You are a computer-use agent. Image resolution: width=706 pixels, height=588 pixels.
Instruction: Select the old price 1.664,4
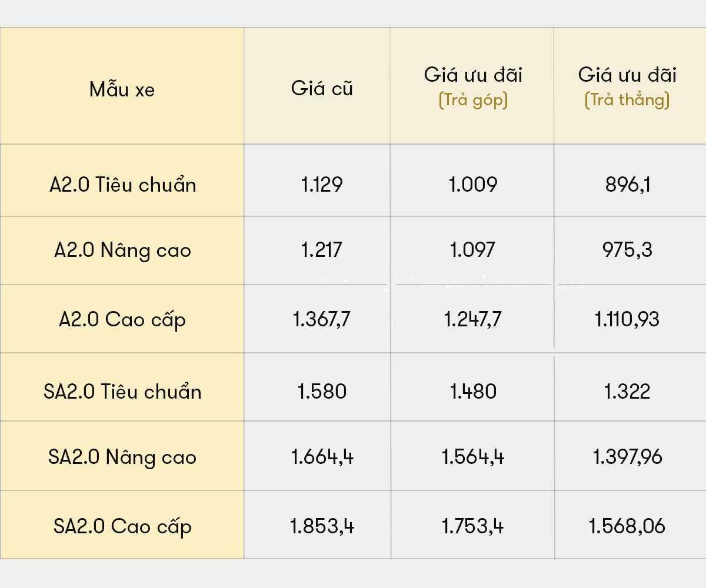tap(322, 457)
